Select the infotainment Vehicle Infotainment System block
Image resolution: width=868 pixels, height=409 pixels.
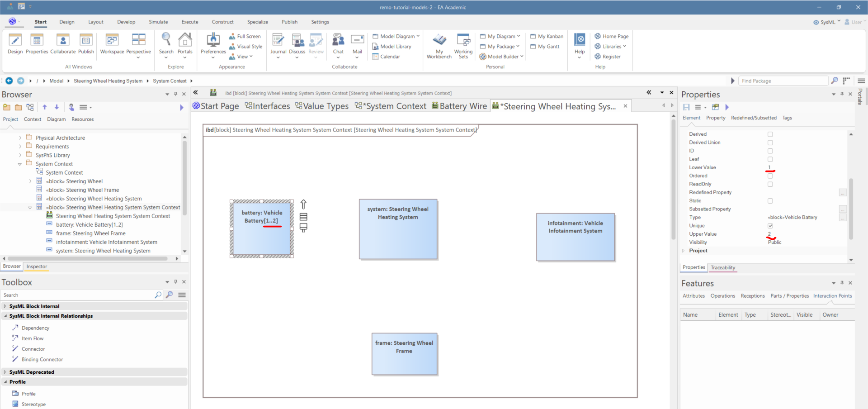click(575, 237)
